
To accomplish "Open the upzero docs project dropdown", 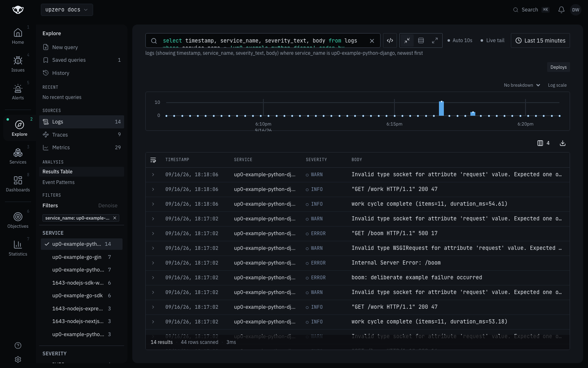I will [67, 10].
